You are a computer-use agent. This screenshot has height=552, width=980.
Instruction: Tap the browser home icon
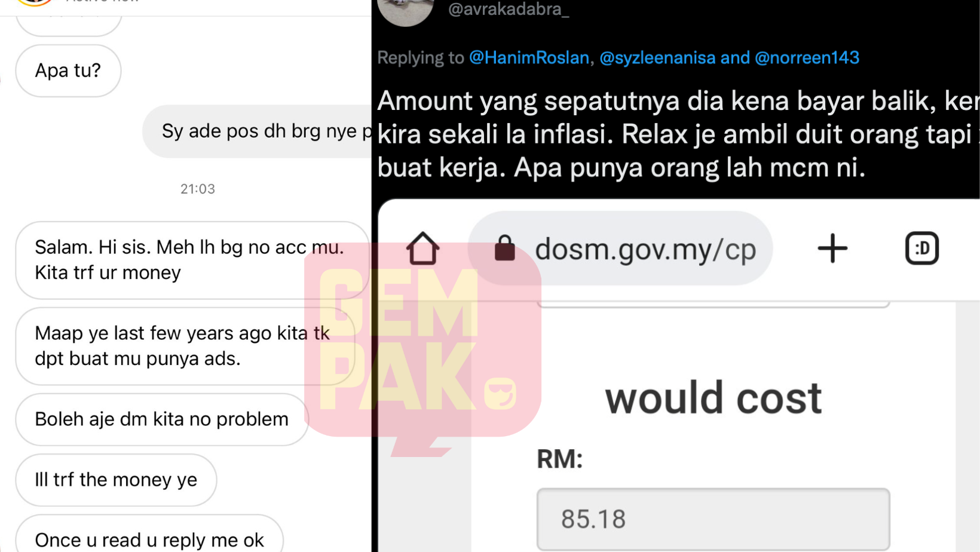click(x=422, y=248)
